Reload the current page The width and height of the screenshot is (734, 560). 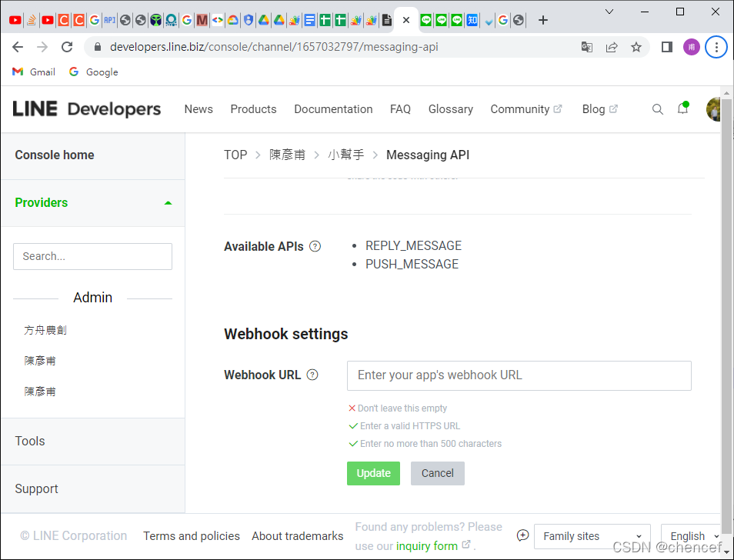pyautogui.click(x=68, y=47)
